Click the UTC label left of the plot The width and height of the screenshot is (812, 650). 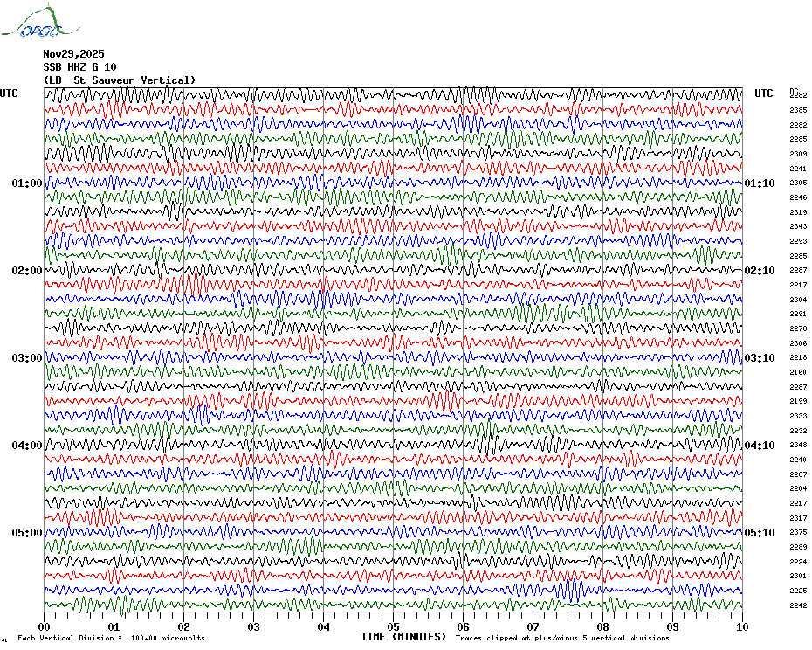tap(9, 93)
